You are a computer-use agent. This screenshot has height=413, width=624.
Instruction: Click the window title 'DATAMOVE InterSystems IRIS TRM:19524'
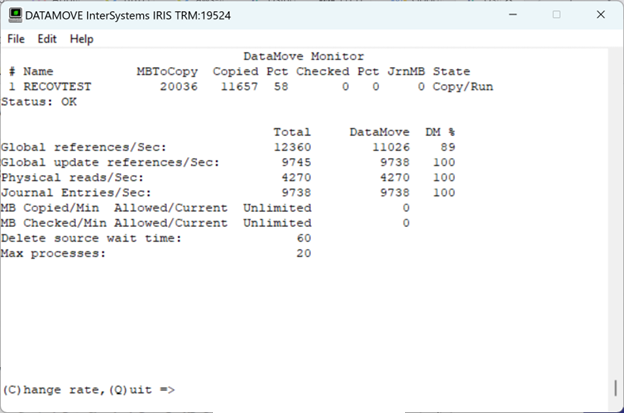point(128,16)
